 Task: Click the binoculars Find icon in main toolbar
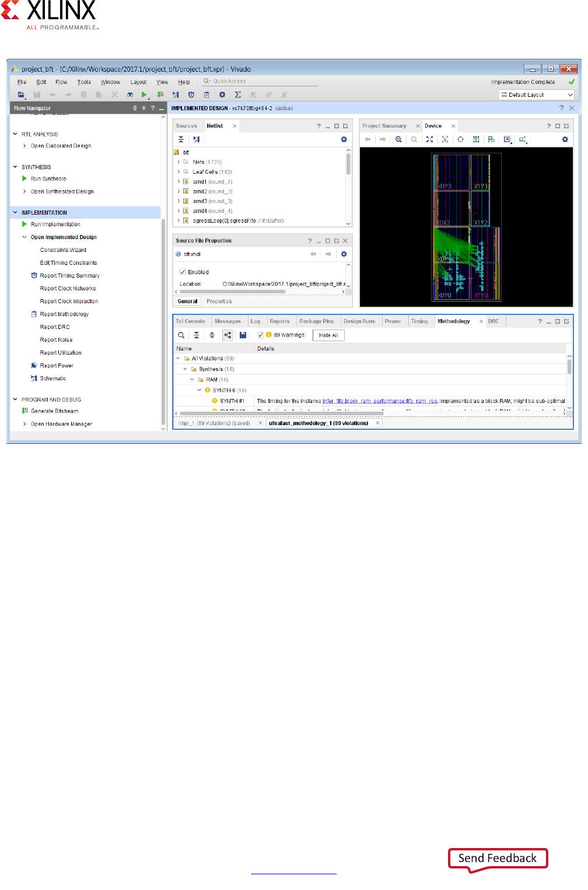[x=129, y=94]
